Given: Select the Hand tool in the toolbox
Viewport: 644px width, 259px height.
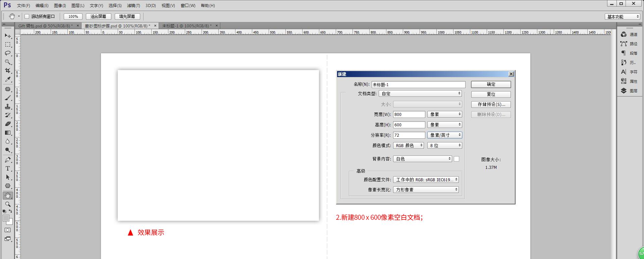Looking at the screenshot, I should (8, 195).
